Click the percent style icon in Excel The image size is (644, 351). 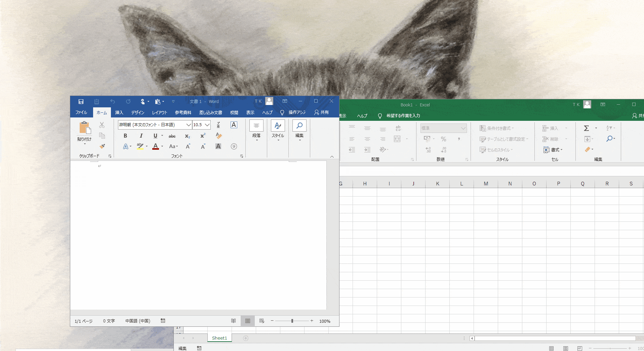pos(444,139)
